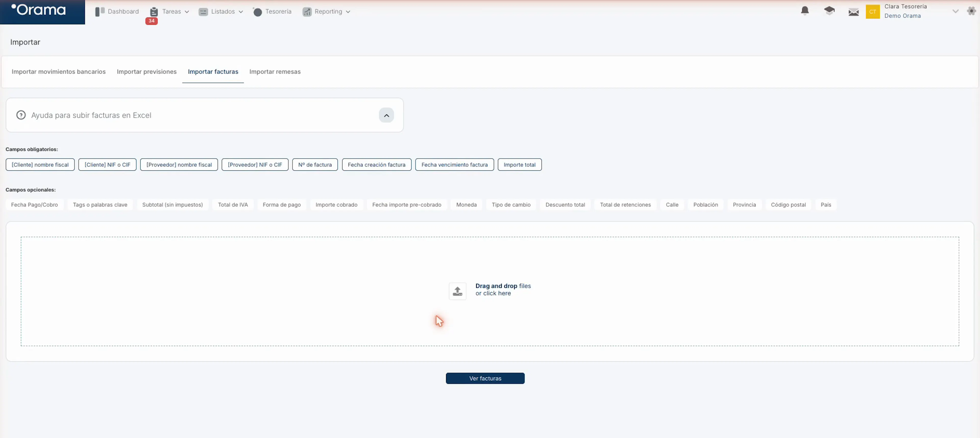The width and height of the screenshot is (980, 438).
Task: Click the help question mark icon
Action: 21,115
